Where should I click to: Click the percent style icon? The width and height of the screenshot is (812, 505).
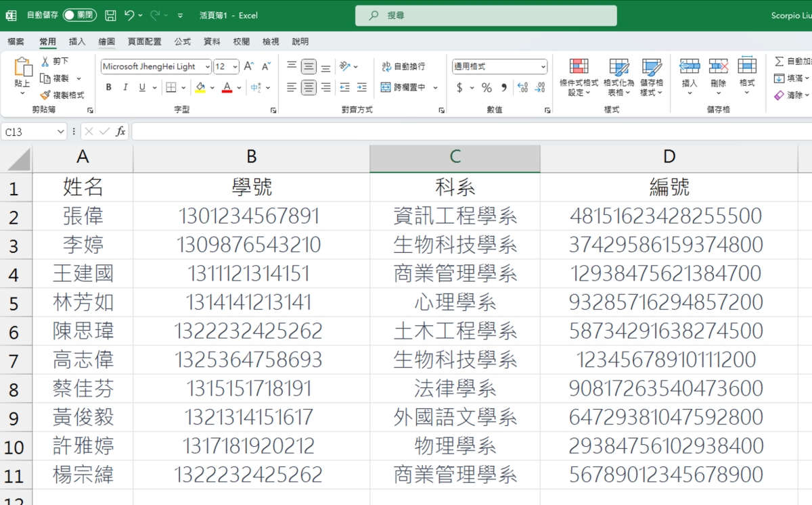(487, 87)
